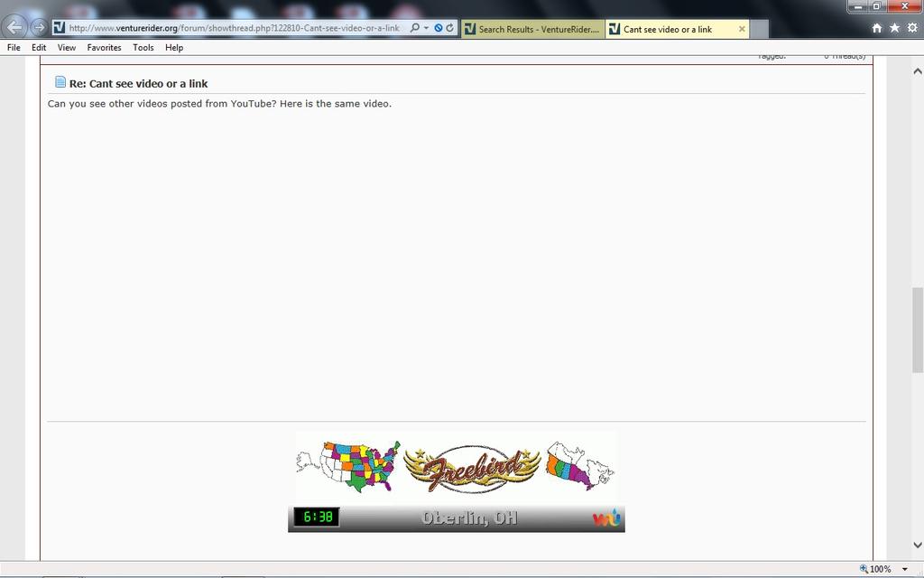Click the post document icon beside thread title
Viewport: 924px width, 578px height.
click(60, 82)
